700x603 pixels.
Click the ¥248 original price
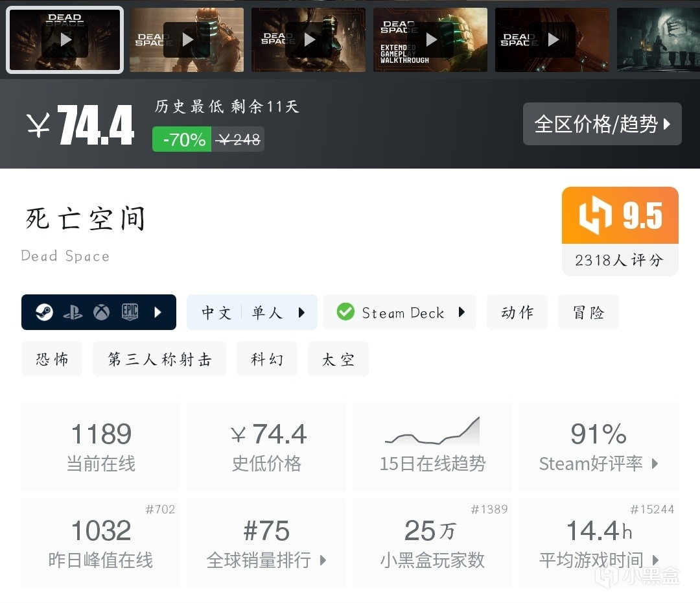238,140
